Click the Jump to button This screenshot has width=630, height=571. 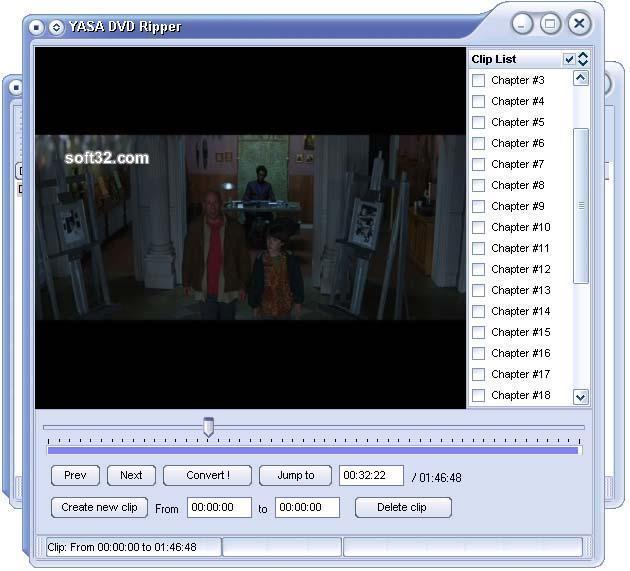click(x=295, y=475)
